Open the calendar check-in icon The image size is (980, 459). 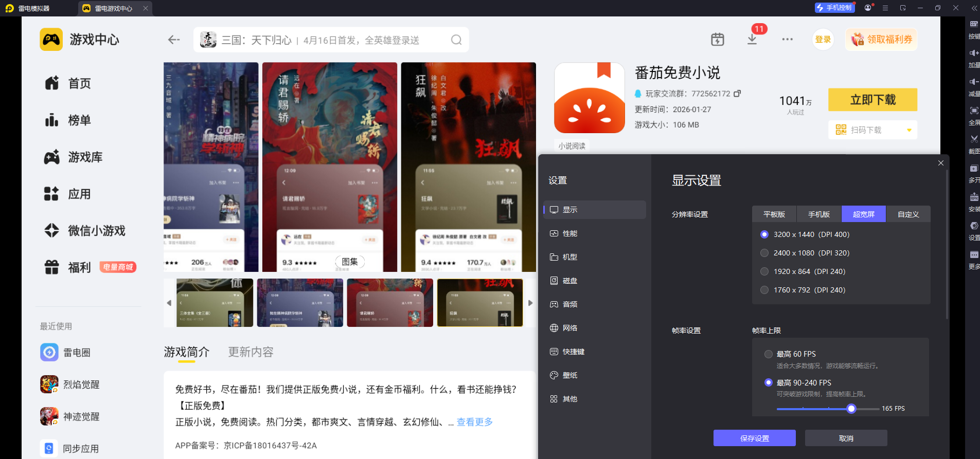click(x=717, y=39)
